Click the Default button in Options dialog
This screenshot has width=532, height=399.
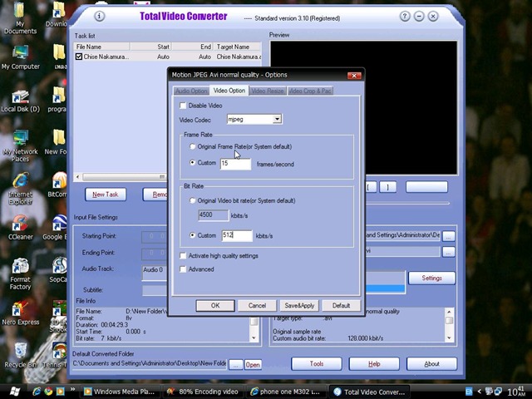pos(341,305)
